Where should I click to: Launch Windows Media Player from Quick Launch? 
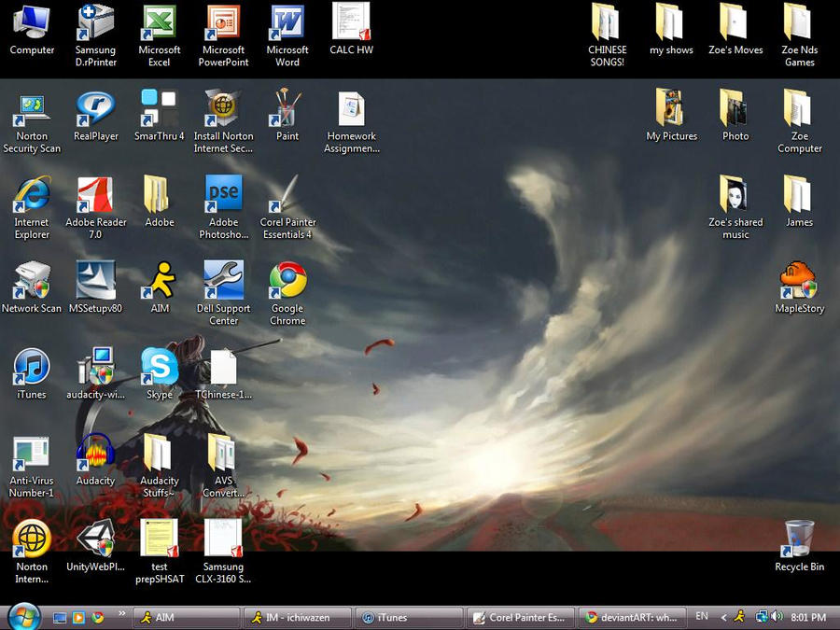click(x=78, y=618)
